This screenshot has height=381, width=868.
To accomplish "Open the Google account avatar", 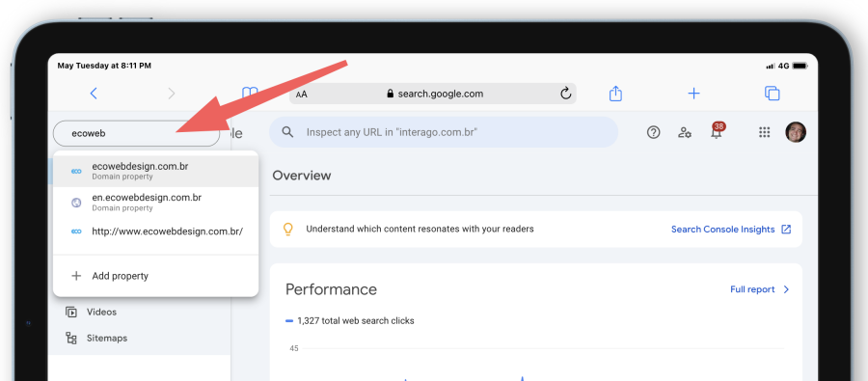I will [x=796, y=132].
